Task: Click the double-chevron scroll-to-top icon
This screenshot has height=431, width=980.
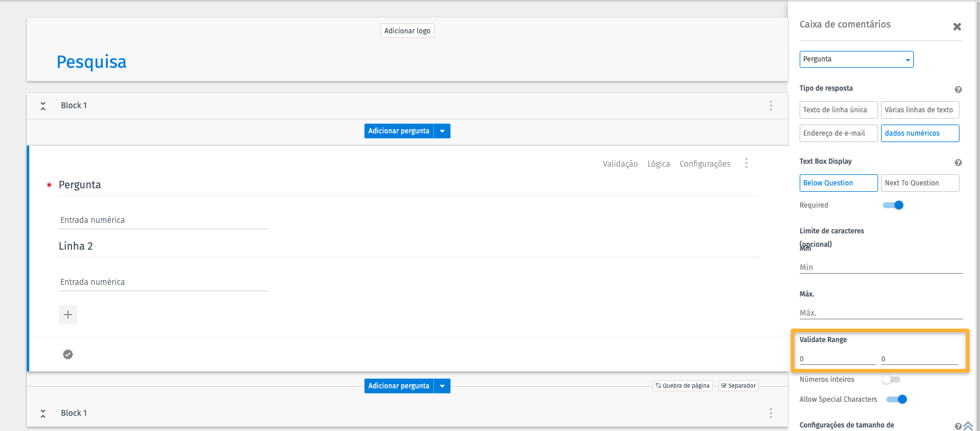Action: 968,426
